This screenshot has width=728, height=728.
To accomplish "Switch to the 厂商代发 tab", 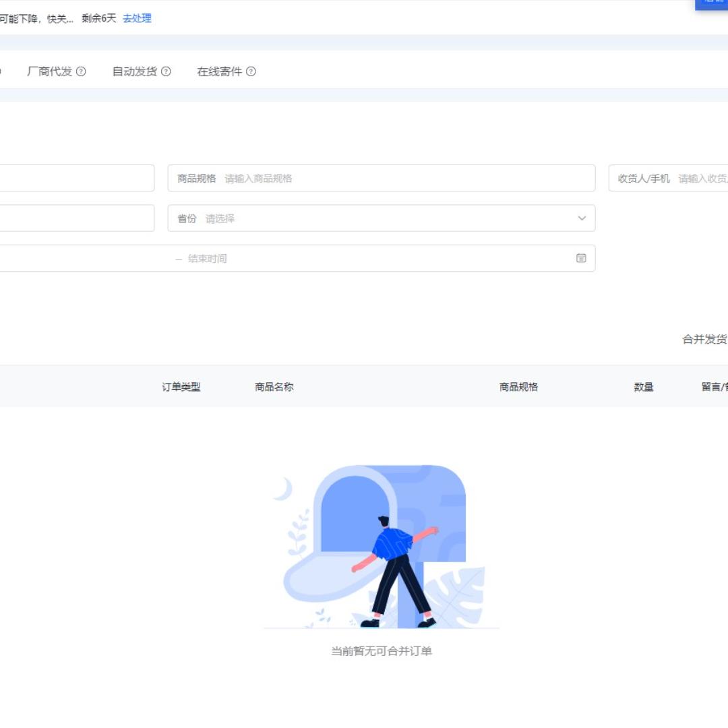I will [49, 71].
